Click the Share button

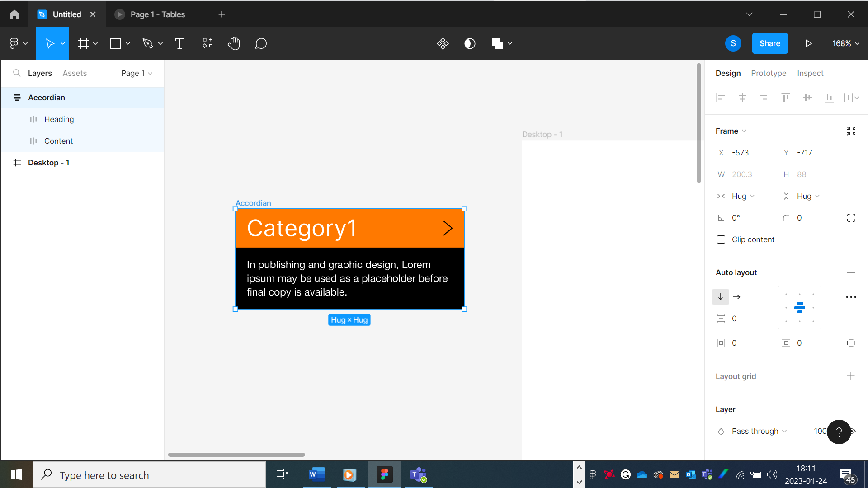tap(770, 43)
